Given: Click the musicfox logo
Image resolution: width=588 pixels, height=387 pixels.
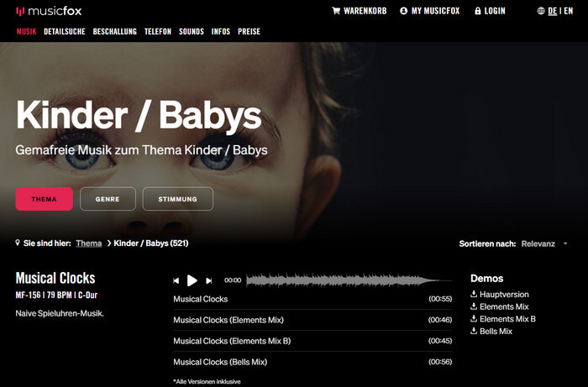Looking at the screenshot, I should tap(49, 11).
